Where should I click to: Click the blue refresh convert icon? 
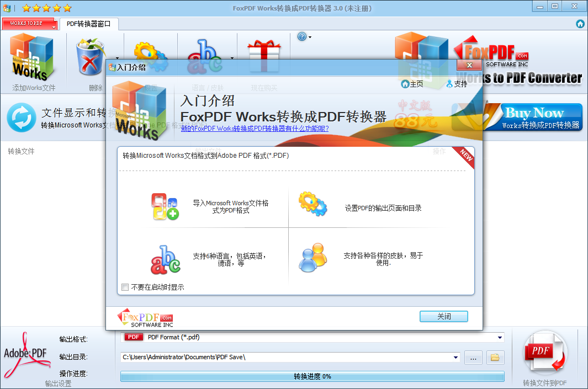coord(22,118)
